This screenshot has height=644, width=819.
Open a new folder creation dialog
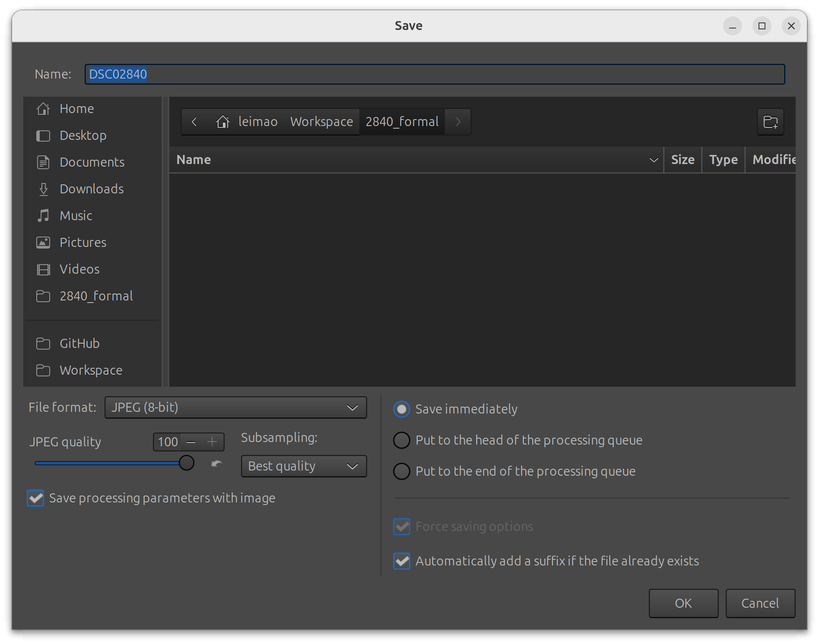click(x=770, y=121)
